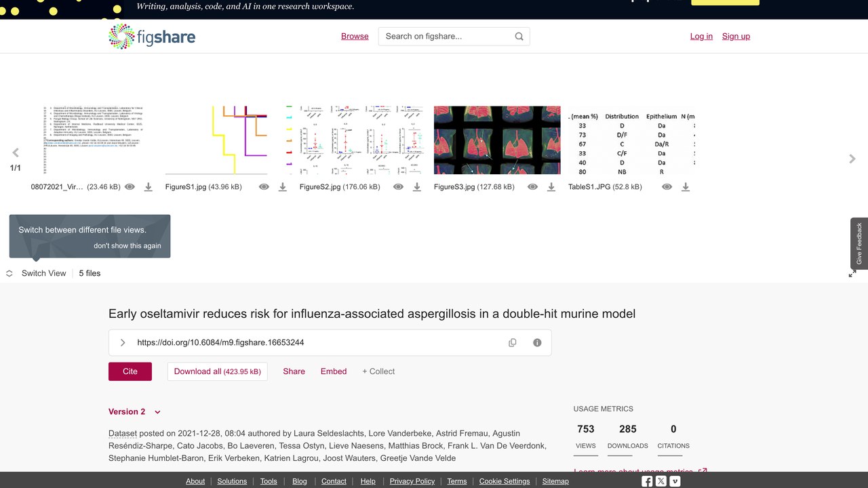The width and height of the screenshot is (868, 488).
Task: Toggle fullscreen file viewer icon
Action: point(852,273)
